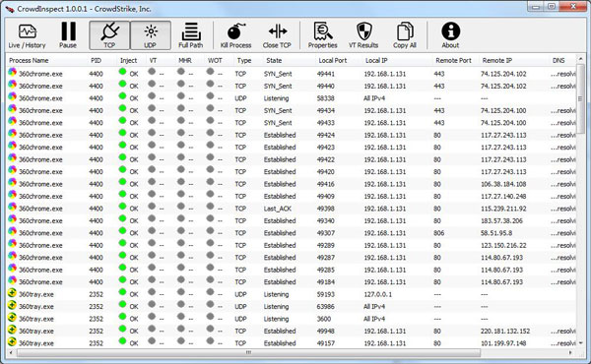Image resolution: width=591 pixels, height=364 pixels.
Task: Toggle the UDP filter button
Action: click(151, 35)
